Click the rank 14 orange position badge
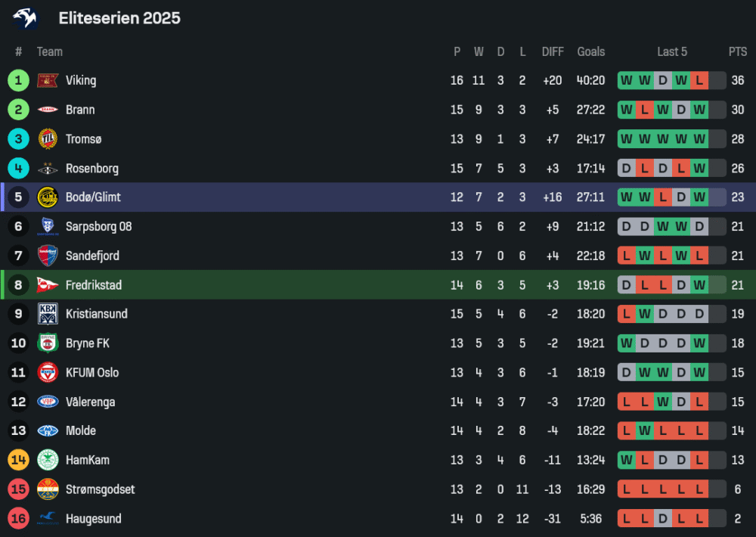Screen dimensions: 756x537 pyautogui.click(x=18, y=460)
